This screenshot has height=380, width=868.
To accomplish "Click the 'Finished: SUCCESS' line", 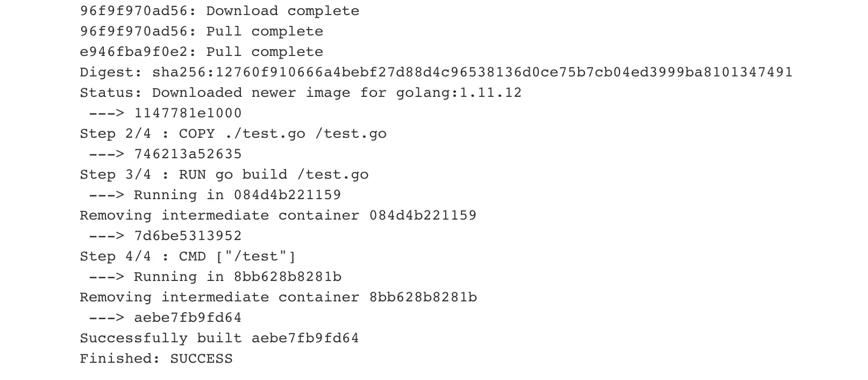I will (x=156, y=358).
